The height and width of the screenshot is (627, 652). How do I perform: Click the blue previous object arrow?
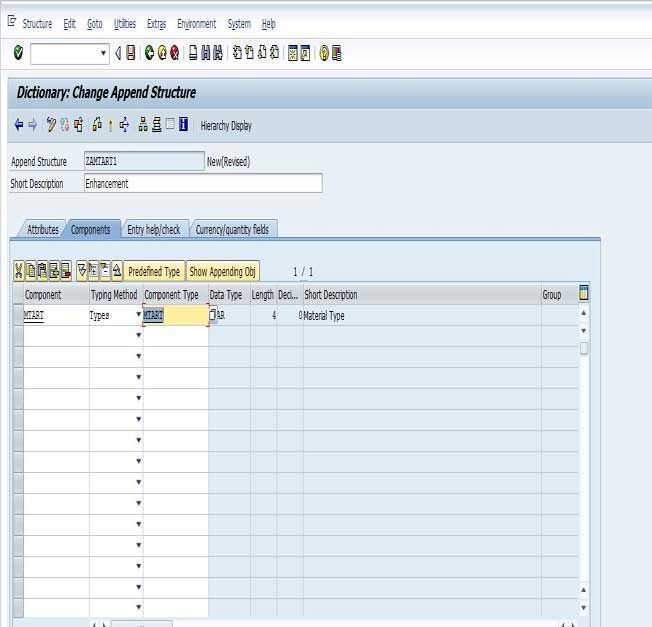click(19, 124)
